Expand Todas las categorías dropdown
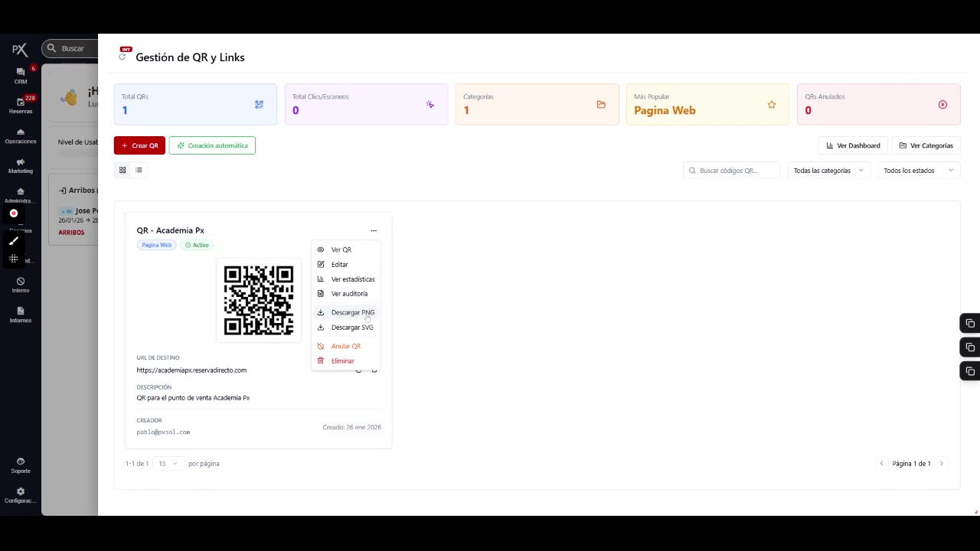The image size is (980, 551). tap(828, 171)
